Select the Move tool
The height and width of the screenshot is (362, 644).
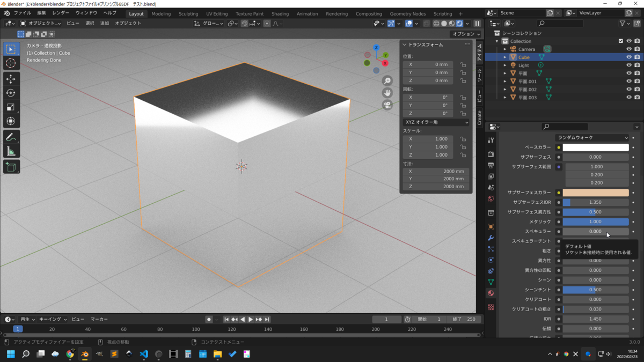[x=11, y=79]
